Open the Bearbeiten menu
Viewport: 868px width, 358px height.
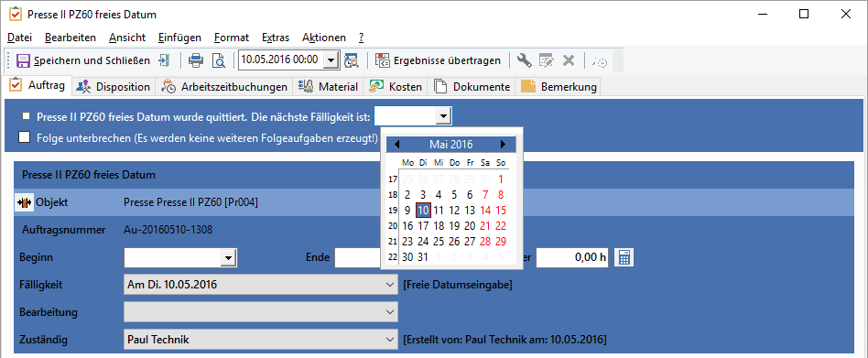pos(71,38)
